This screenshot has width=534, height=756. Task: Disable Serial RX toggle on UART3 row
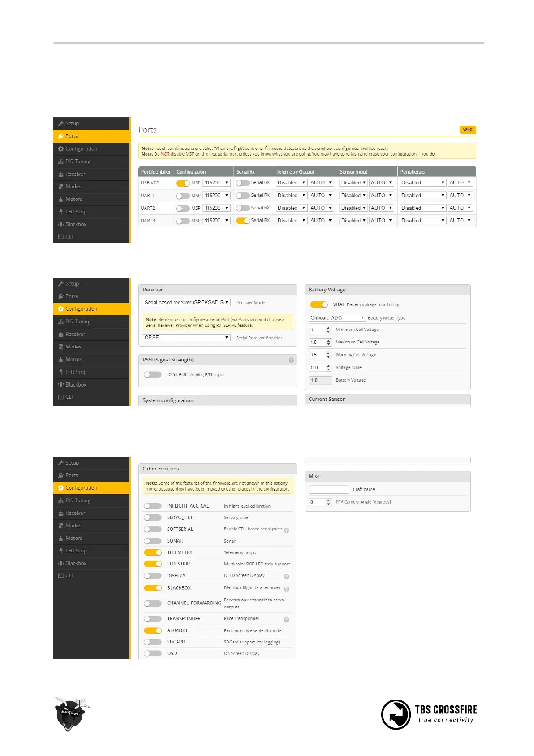(242, 221)
